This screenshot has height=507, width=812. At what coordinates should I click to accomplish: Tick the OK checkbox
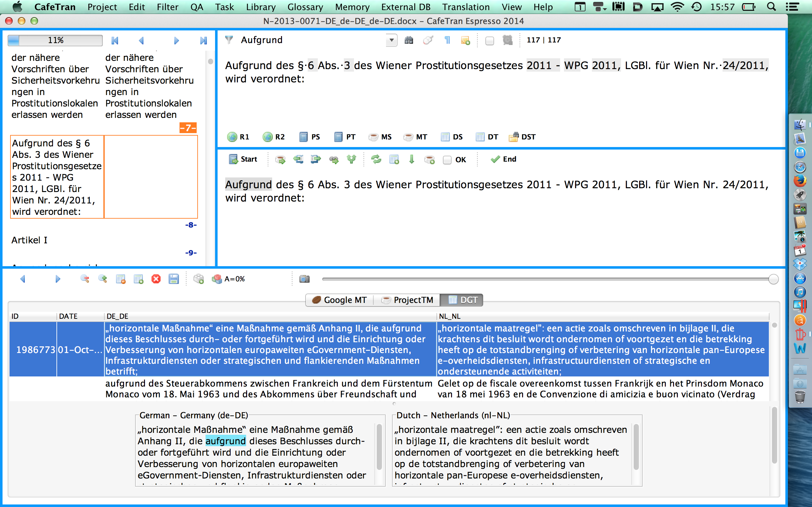[x=447, y=160]
